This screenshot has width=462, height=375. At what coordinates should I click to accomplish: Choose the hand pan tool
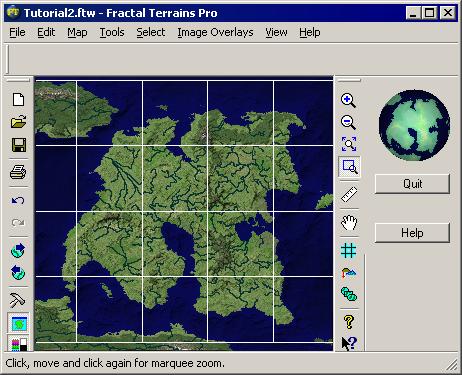click(349, 222)
